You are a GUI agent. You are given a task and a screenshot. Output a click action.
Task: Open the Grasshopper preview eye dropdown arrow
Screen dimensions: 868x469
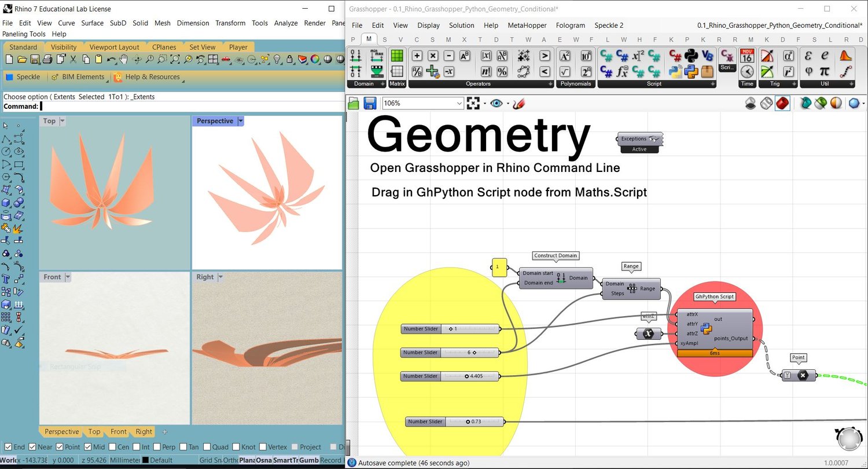[507, 103]
